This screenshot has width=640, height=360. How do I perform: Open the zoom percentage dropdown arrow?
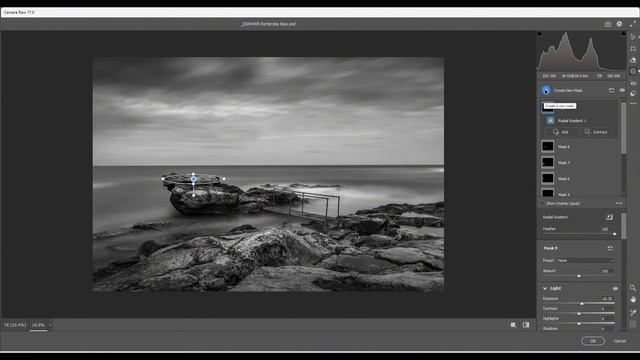(50, 325)
